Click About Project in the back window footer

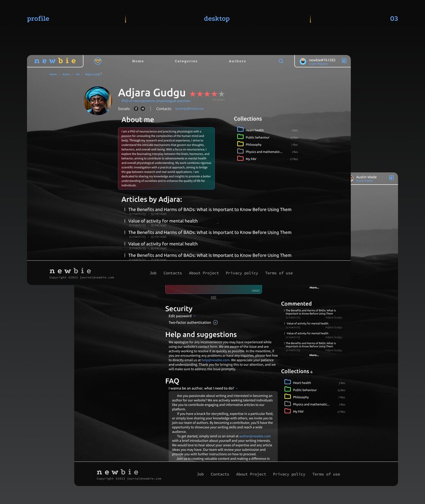(251, 474)
